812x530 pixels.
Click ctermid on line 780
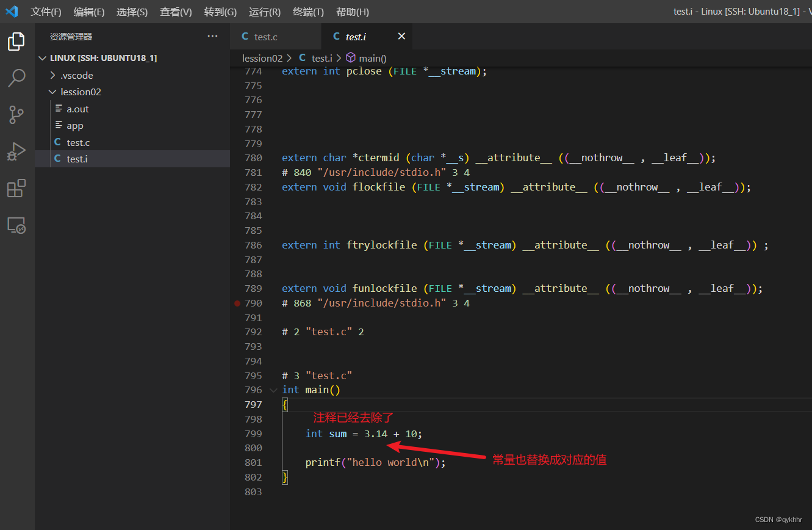[379, 158]
